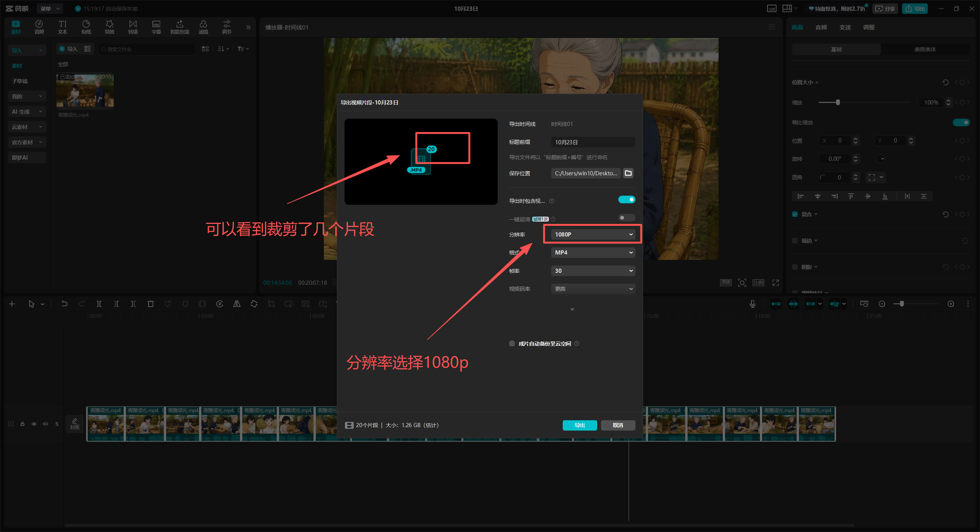Click the 导入 import button
The height and width of the screenshot is (532, 980).
[69, 49]
